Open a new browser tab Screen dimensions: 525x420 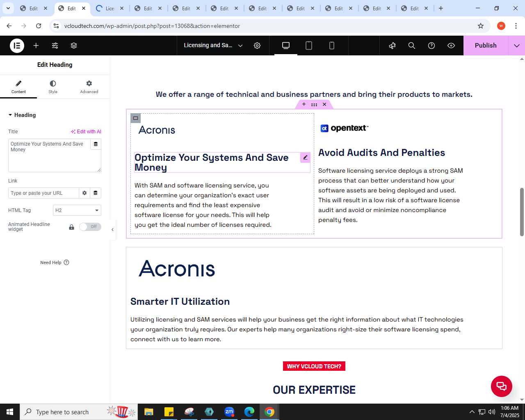pos(441,8)
